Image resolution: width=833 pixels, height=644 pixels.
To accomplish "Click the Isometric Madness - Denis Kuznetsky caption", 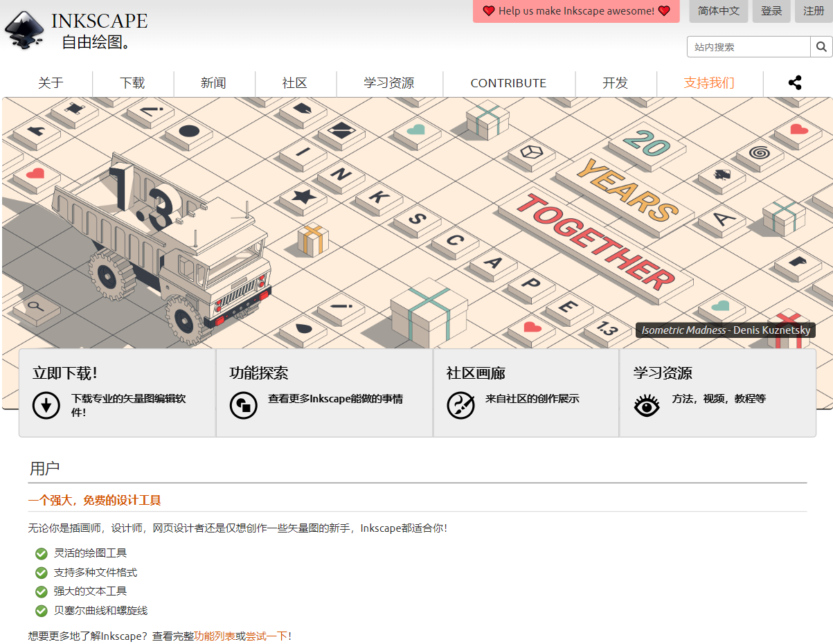I will tap(726, 330).
